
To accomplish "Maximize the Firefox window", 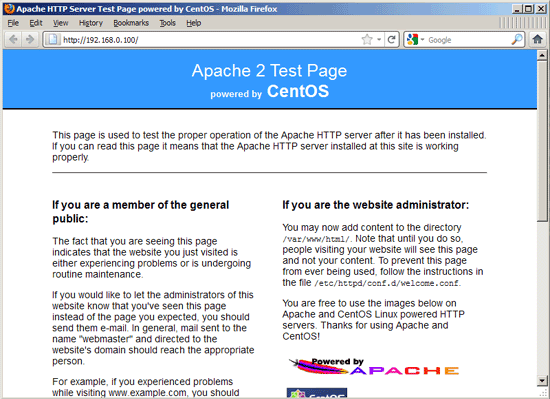I will (529, 9).
